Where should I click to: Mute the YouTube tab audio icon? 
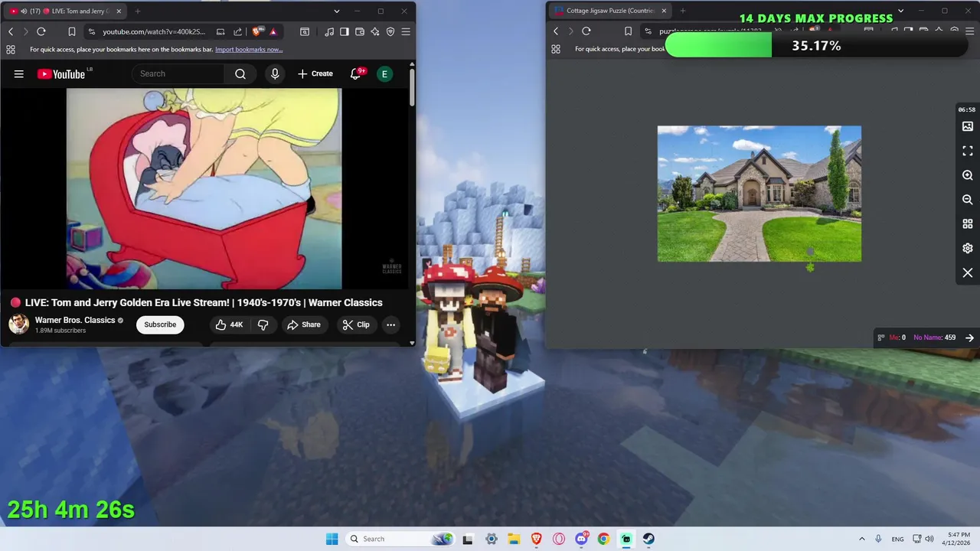click(x=23, y=11)
